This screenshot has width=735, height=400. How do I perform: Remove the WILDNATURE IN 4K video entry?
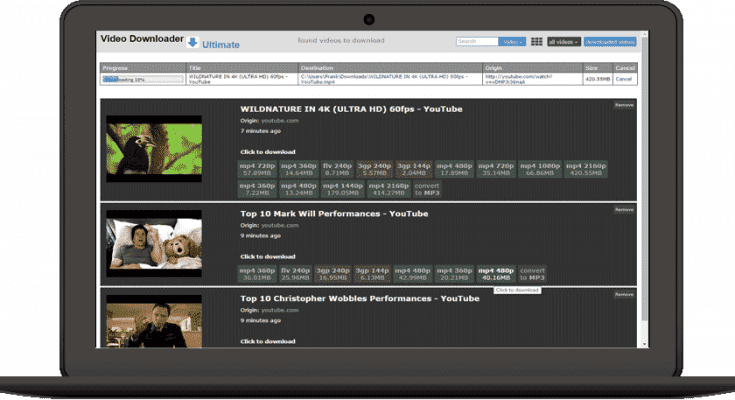(x=624, y=105)
